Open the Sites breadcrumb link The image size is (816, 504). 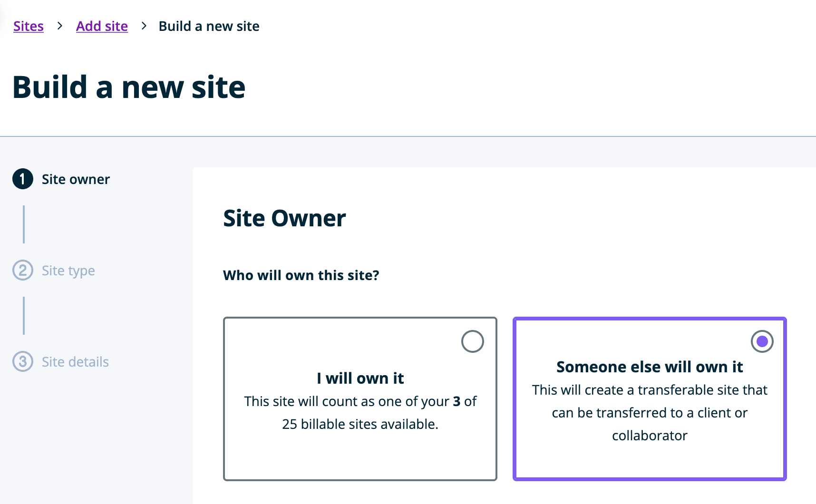pos(29,26)
